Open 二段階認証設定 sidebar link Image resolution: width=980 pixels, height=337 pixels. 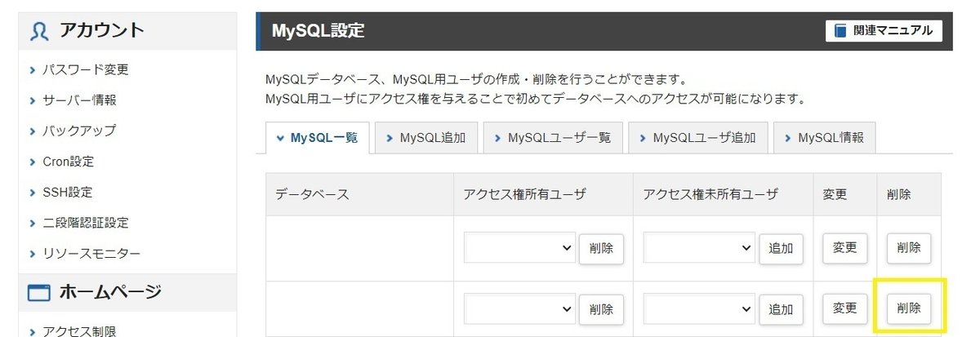coord(86,223)
